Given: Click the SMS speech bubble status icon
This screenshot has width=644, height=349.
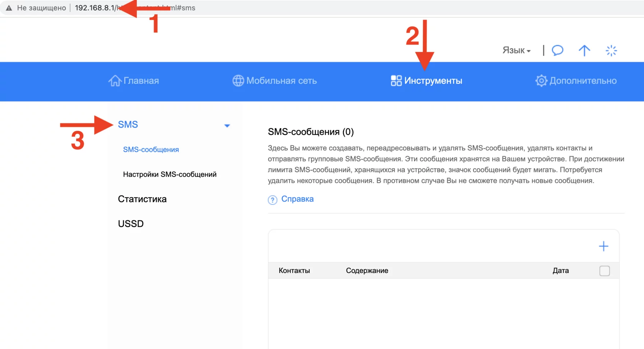Looking at the screenshot, I should (x=558, y=50).
